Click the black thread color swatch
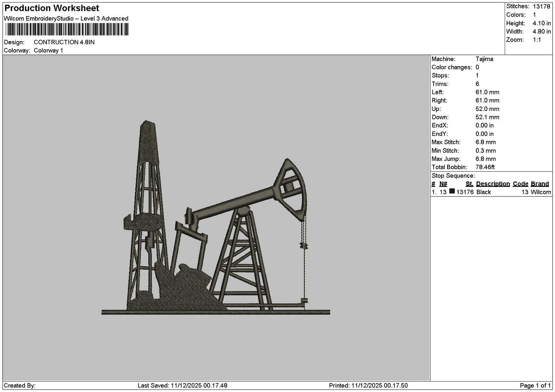Image resolution: width=555 pixels, height=392 pixels. pos(452,191)
